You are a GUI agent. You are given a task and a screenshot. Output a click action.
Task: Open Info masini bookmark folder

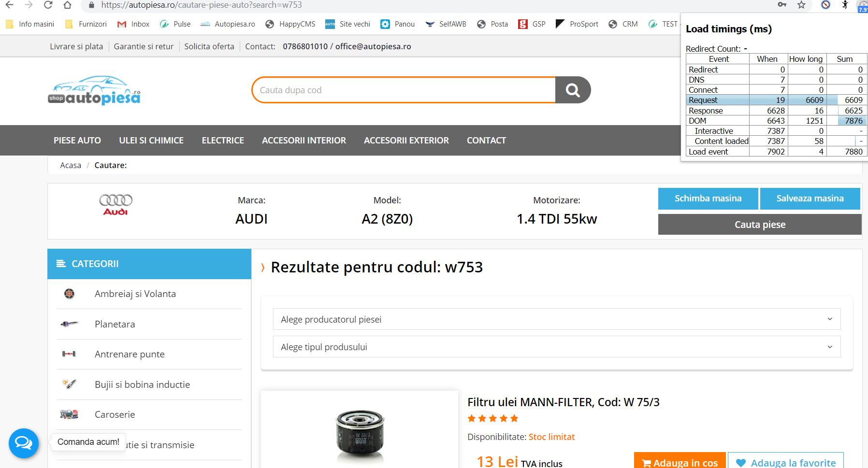pos(30,24)
